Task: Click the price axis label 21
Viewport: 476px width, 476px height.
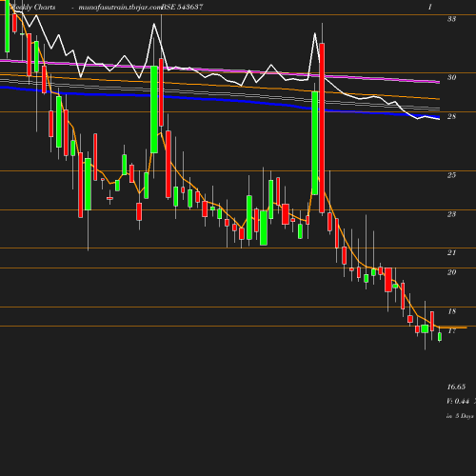Action: 451,252
